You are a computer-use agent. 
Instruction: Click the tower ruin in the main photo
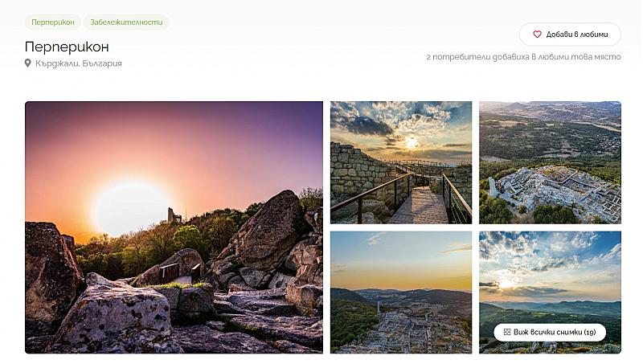click(173, 215)
